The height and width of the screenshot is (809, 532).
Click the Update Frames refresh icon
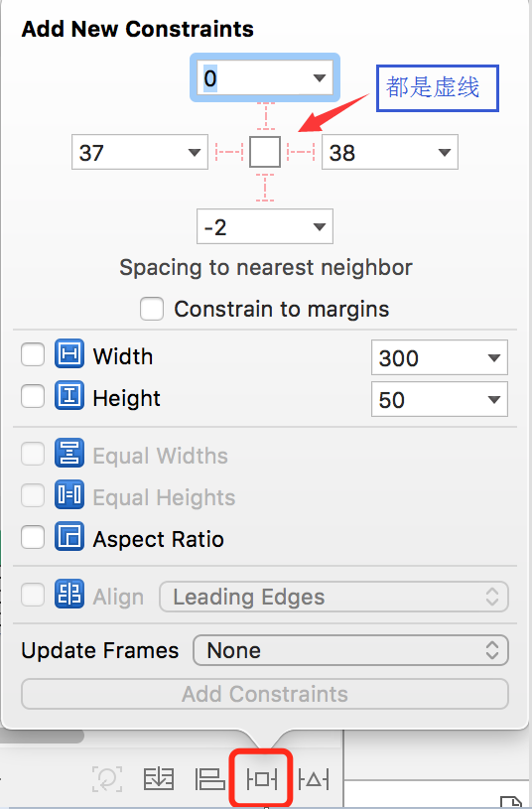point(107,778)
